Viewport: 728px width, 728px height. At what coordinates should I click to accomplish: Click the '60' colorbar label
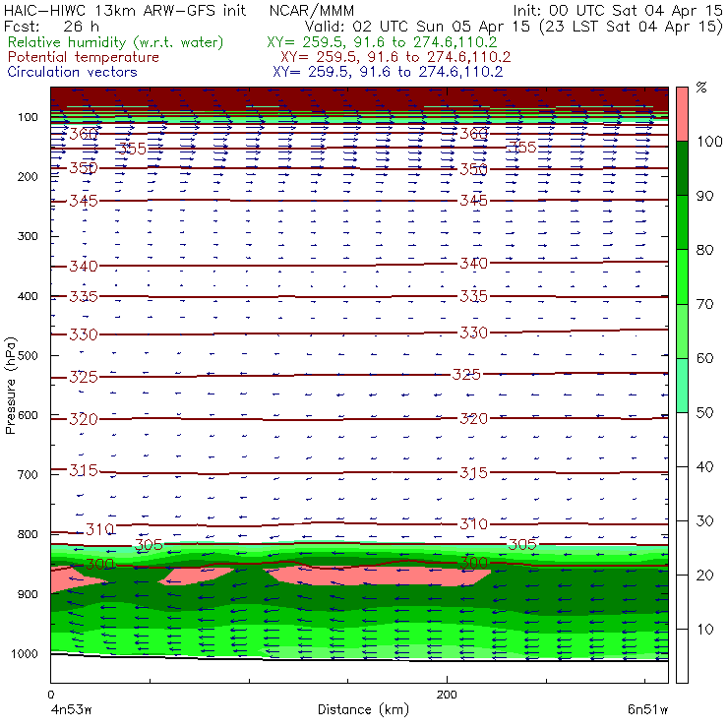tap(704, 358)
